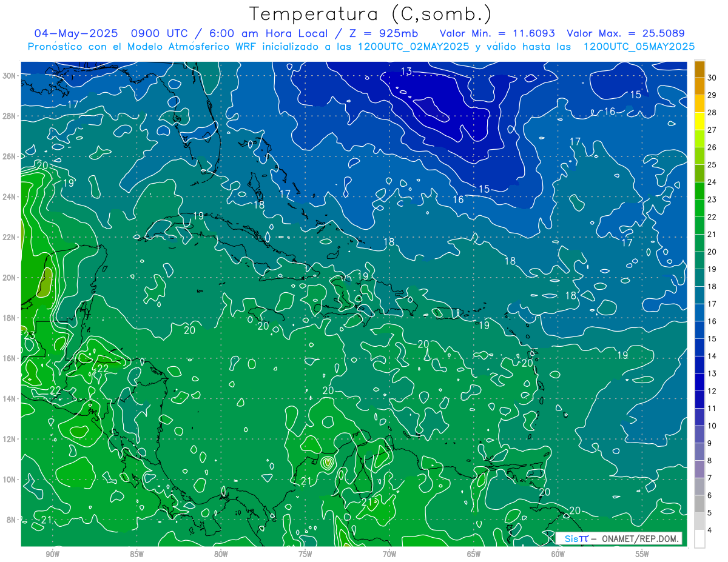Click the '22N' latitude axis label
The width and height of the screenshot is (728, 562).
coord(10,237)
